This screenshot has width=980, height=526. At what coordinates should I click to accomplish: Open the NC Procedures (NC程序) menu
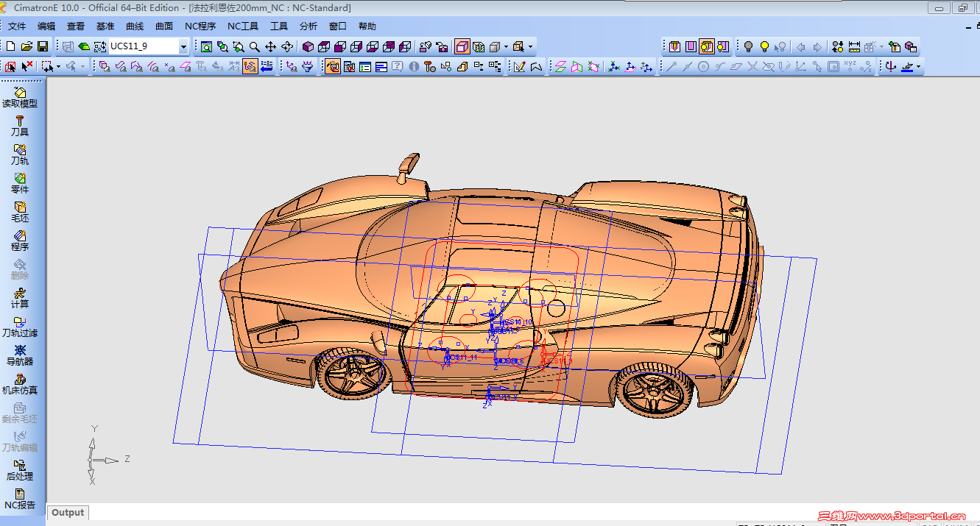[200, 26]
